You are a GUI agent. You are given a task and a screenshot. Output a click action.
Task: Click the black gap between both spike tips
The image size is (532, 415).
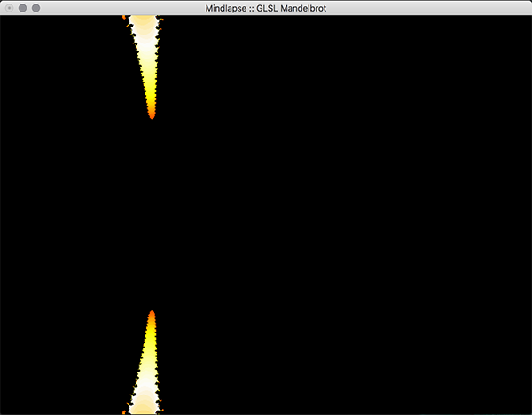152,215
